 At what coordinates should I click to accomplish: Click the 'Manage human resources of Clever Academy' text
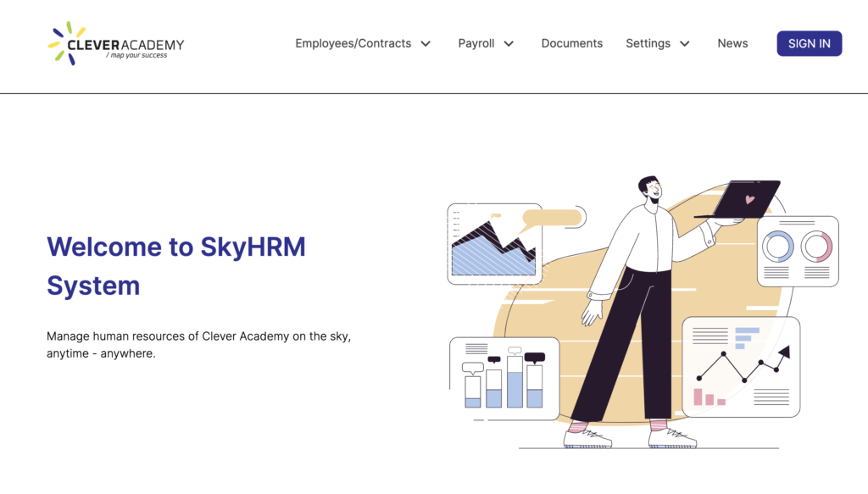click(198, 345)
